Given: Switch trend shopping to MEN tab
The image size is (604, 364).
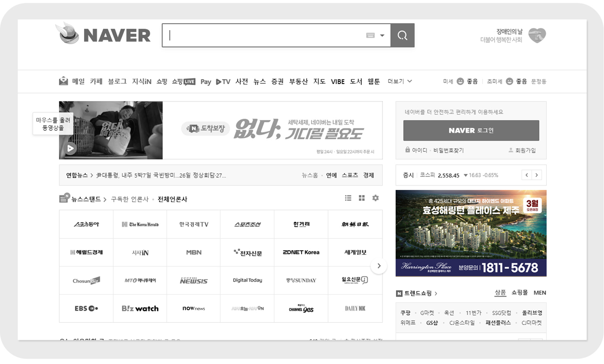Looking at the screenshot, I should (540, 293).
